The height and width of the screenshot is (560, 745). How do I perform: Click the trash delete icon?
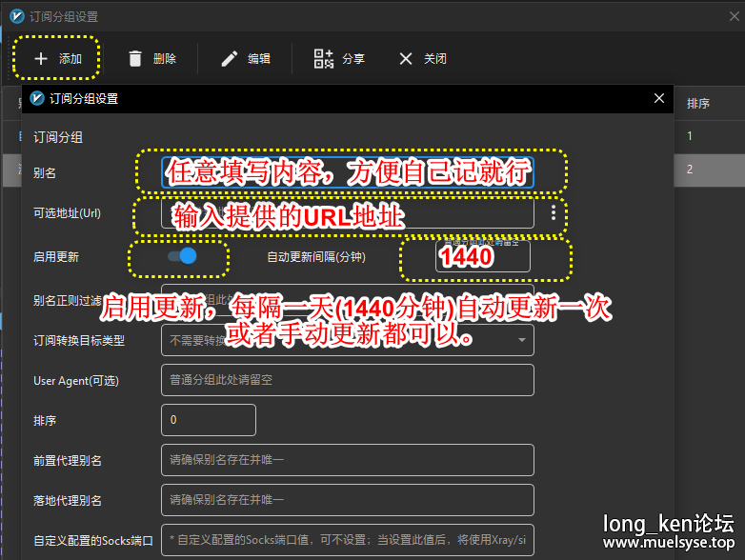[x=135, y=59]
